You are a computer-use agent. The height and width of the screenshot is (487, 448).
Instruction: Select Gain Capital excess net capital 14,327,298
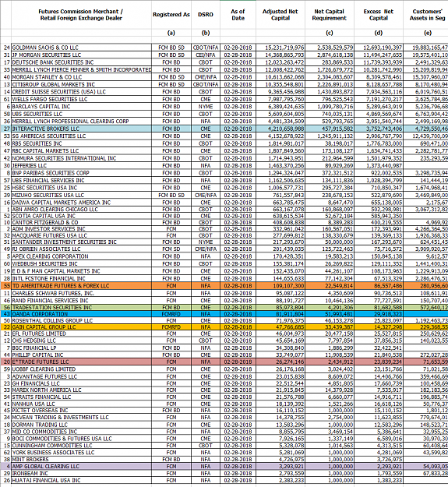[x=379, y=327]
